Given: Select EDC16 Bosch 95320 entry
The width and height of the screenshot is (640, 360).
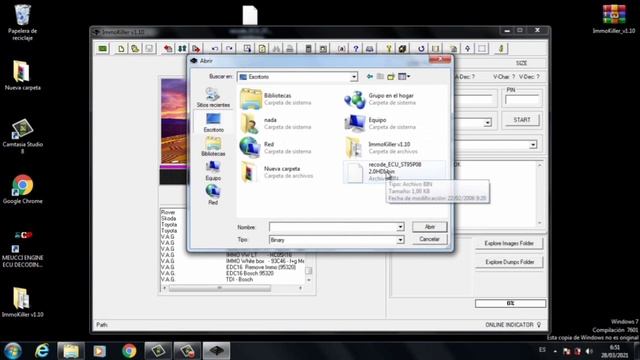Looking at the screenshot, I should click(x=249, y=273).
